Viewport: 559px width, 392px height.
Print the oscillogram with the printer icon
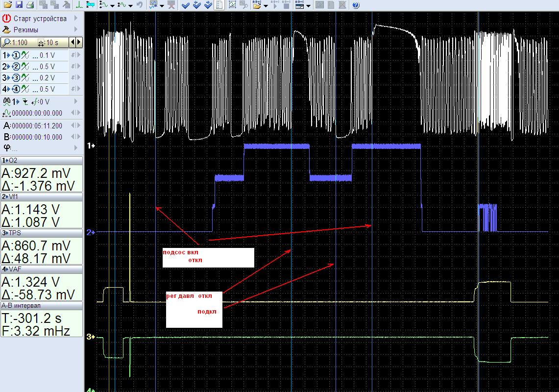click(x=30, y=5)
